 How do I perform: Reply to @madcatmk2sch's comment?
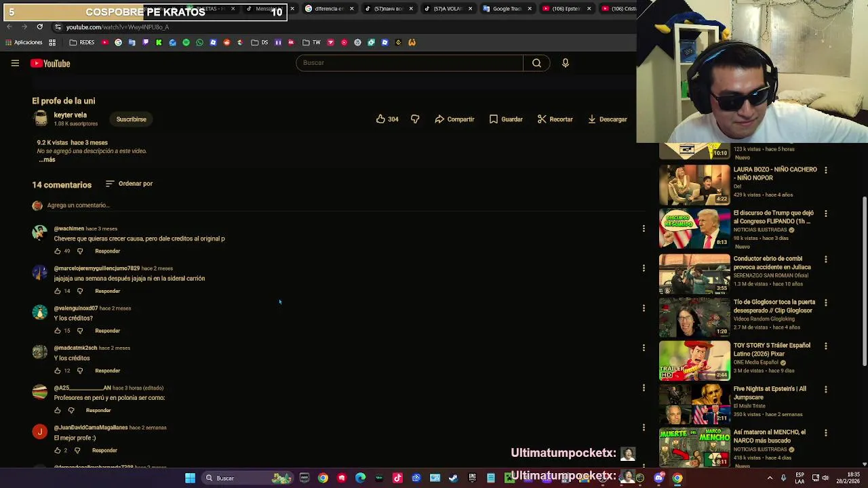(107, 371)
